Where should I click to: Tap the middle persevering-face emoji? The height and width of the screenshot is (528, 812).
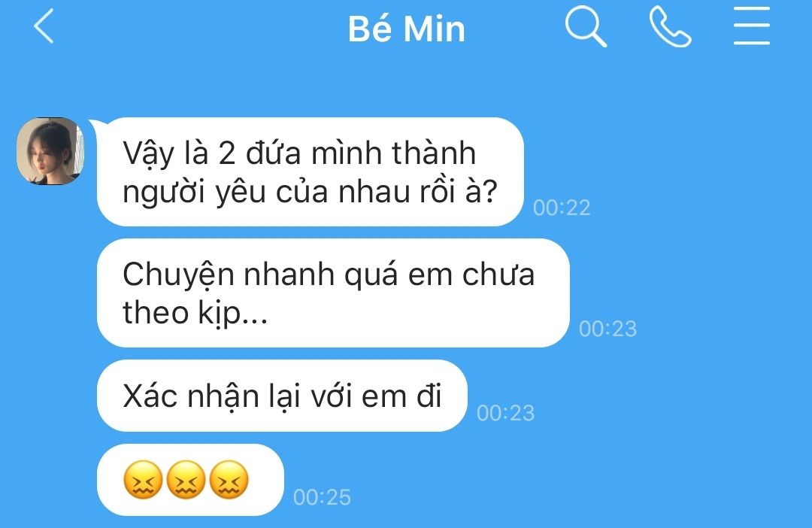pyautogui.click(x=186, y=480)
